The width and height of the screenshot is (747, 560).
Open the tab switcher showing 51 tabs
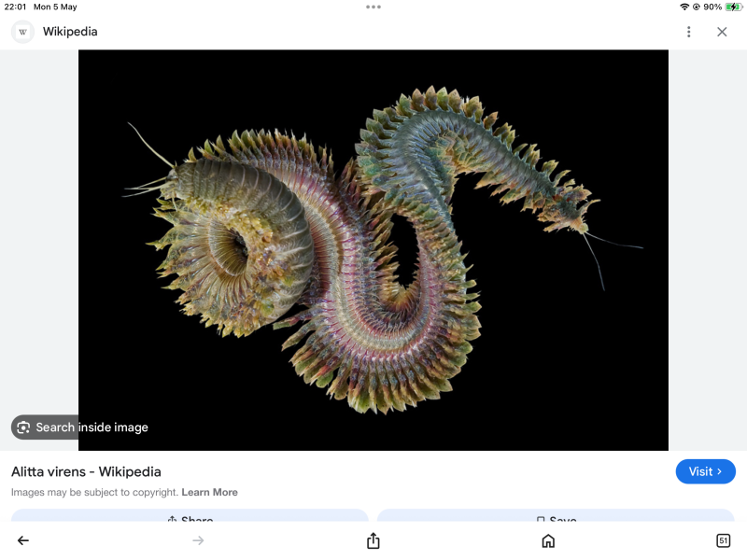point(723,540)
